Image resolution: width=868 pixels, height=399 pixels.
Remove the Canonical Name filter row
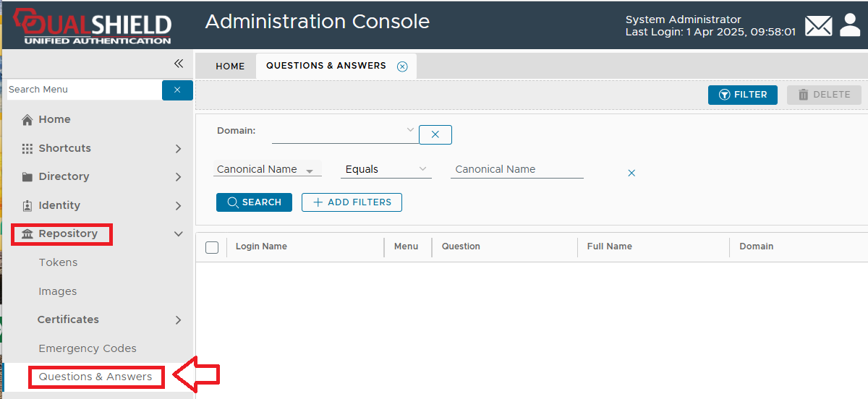(x=631, y=173)
